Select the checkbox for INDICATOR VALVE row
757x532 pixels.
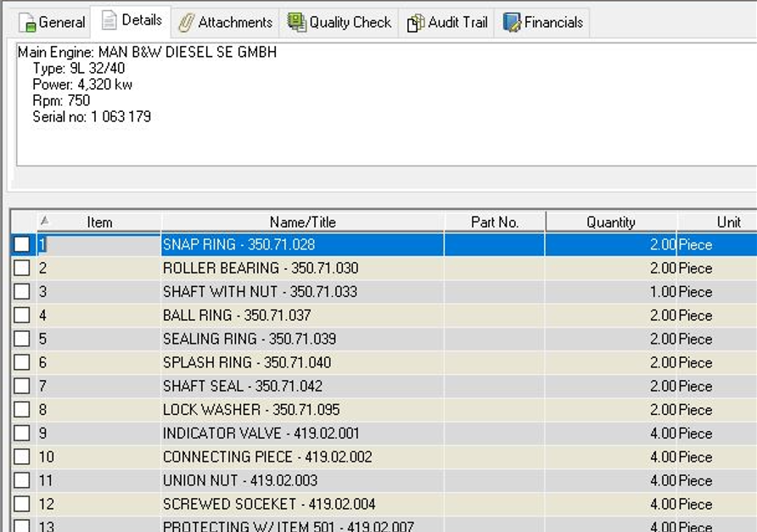coord(22,434)
